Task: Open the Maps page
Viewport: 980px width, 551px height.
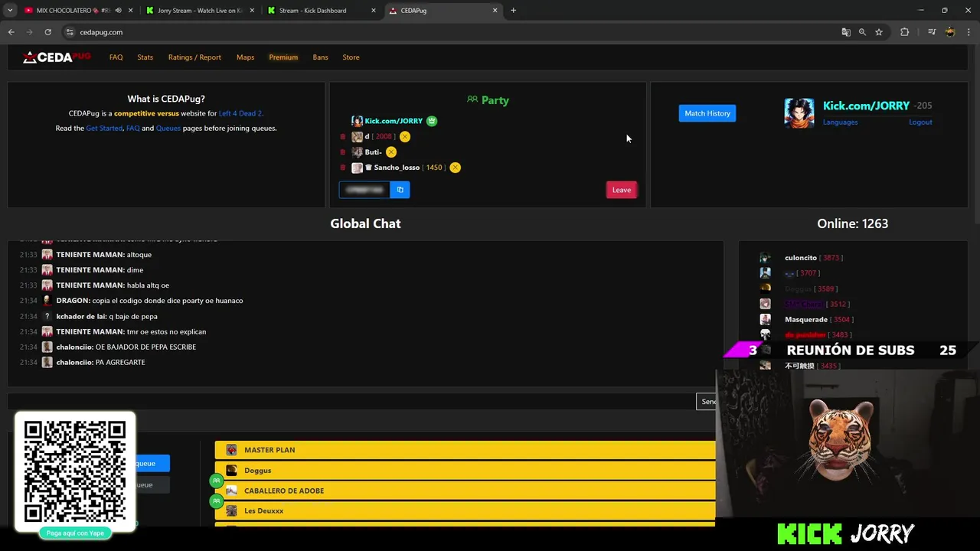Action: click(246, 57)
